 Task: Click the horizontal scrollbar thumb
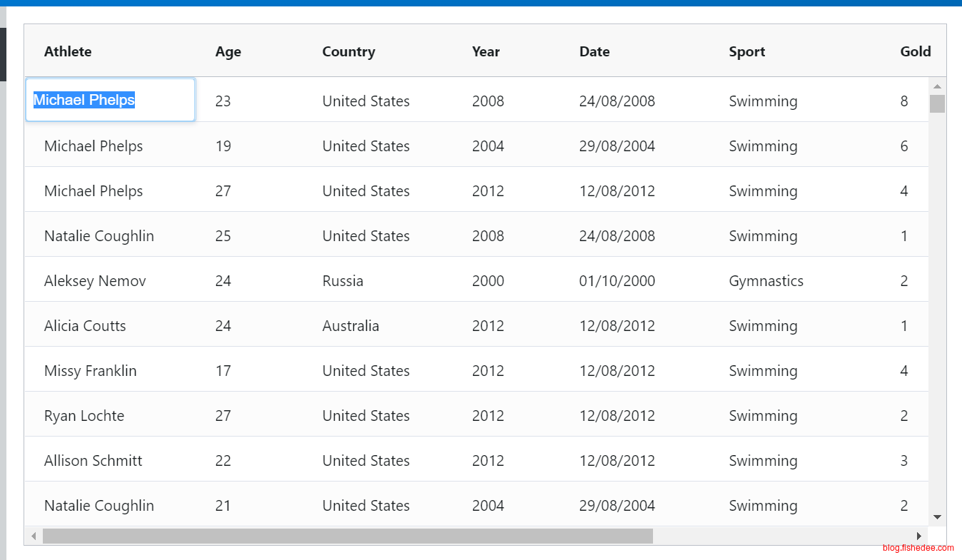coord(348,536)
